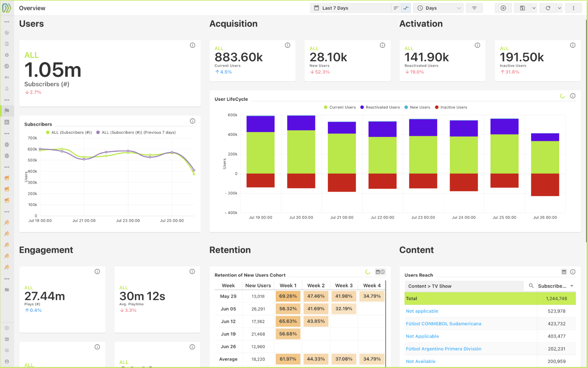Image resolution: width=588 pixels, height=368 pixels.
Task: Open the Days granularity dropdown
Action: [439, 8]
